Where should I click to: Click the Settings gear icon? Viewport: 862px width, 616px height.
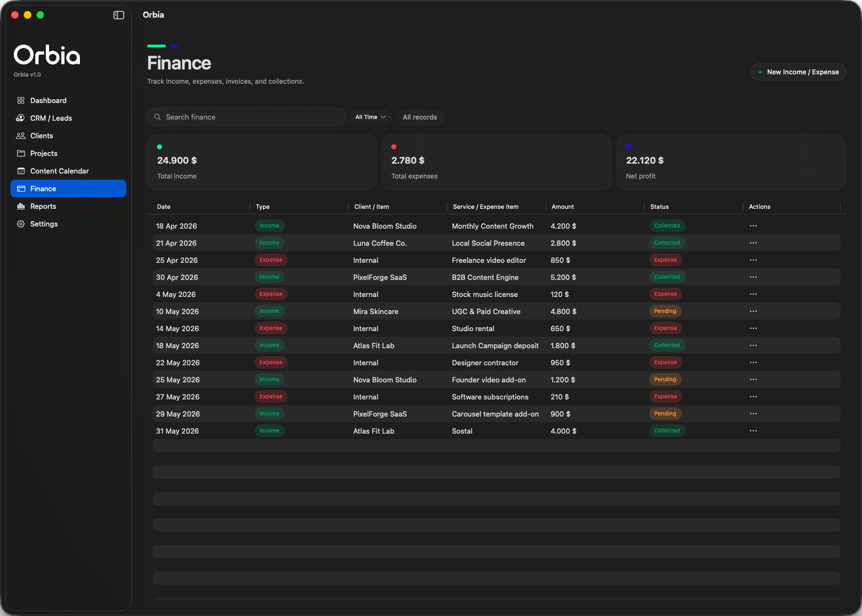coord(21,224)
